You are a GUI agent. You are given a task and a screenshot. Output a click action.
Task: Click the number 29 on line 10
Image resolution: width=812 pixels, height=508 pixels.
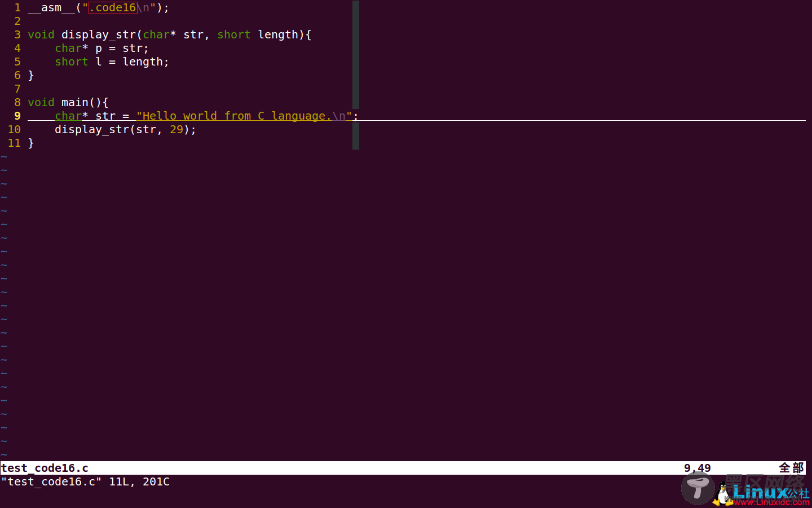pos(176,130)
